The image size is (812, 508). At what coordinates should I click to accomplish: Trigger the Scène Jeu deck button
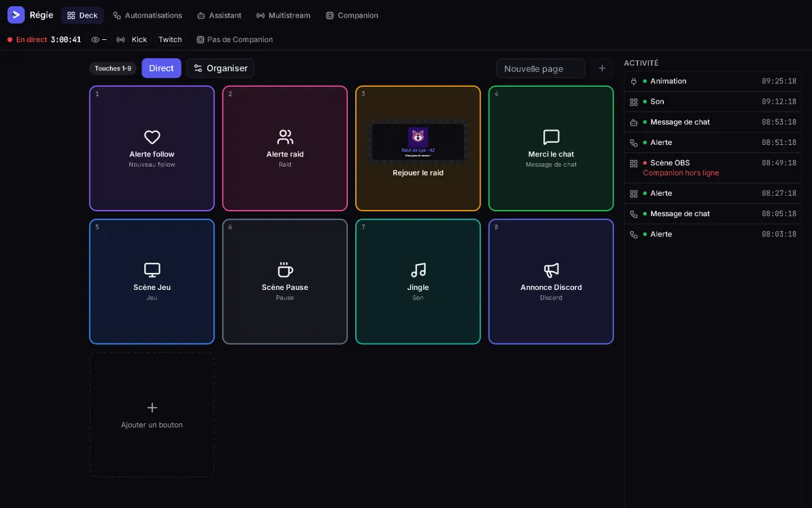coord(152,282)
